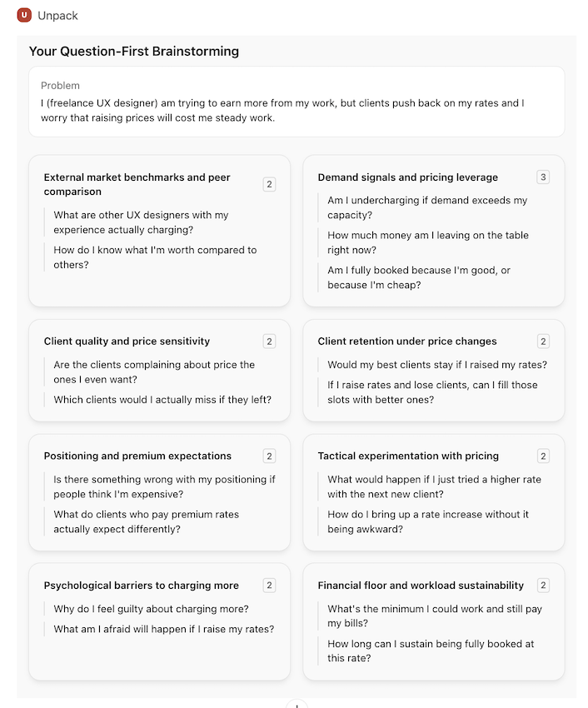
Task: Click the red Unpack app logo icon
Action: coord(25,15)
